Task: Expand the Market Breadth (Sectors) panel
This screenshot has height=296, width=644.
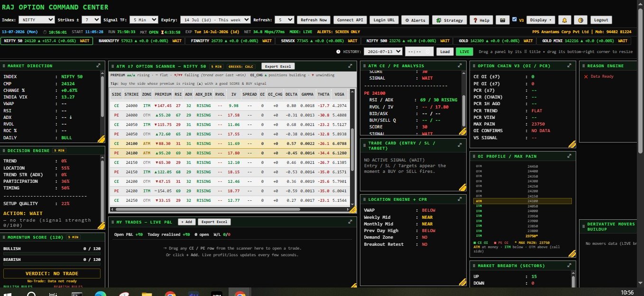Action: (x=569, y=266)
